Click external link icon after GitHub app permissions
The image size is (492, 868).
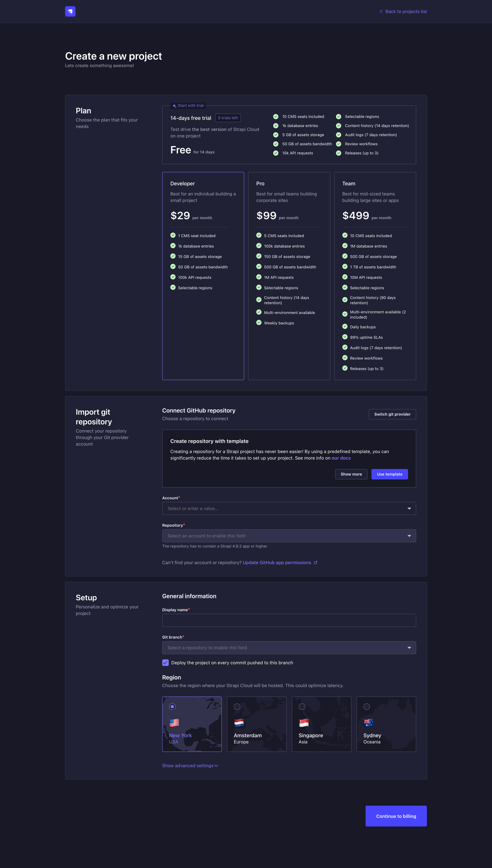(x=316, y=563)
